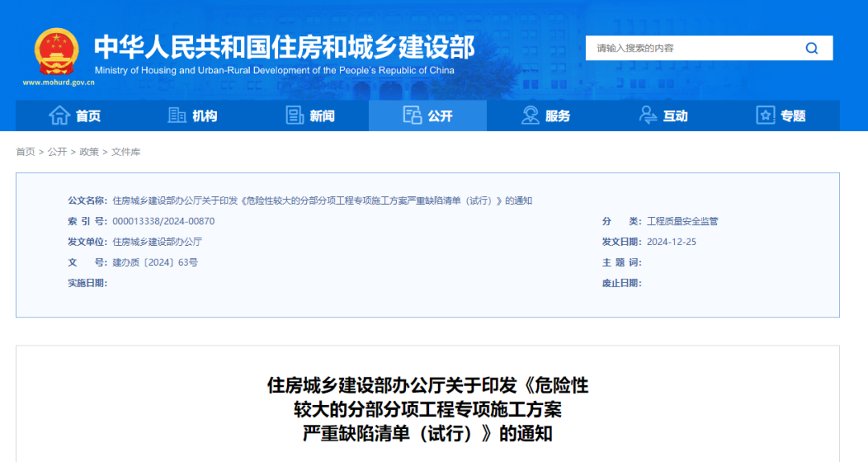Open the 专题 navigation tab
Viewport: 868px width, 462px height.
[x=781, y=116]
